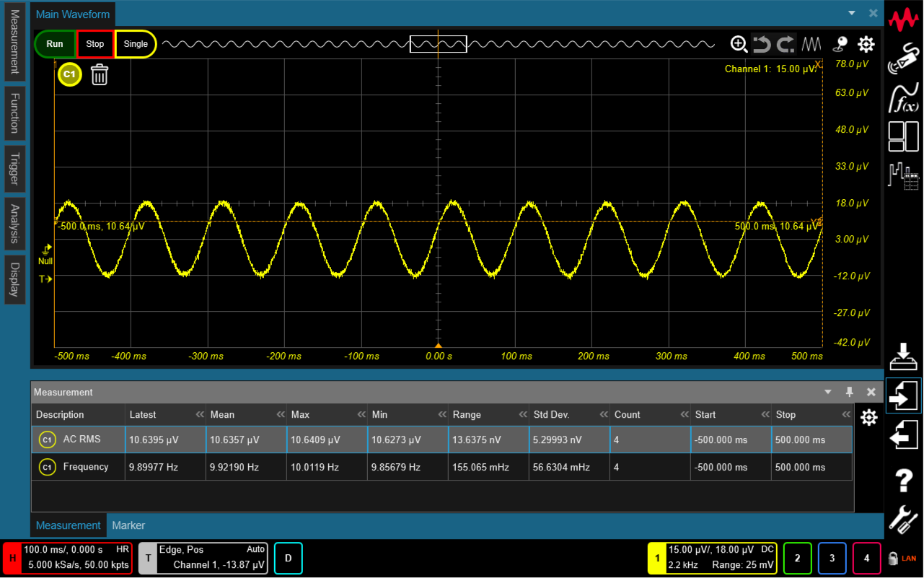Enable channel 2 in status bar
Viewport: 924px width, 578px height.
(797, 558)
